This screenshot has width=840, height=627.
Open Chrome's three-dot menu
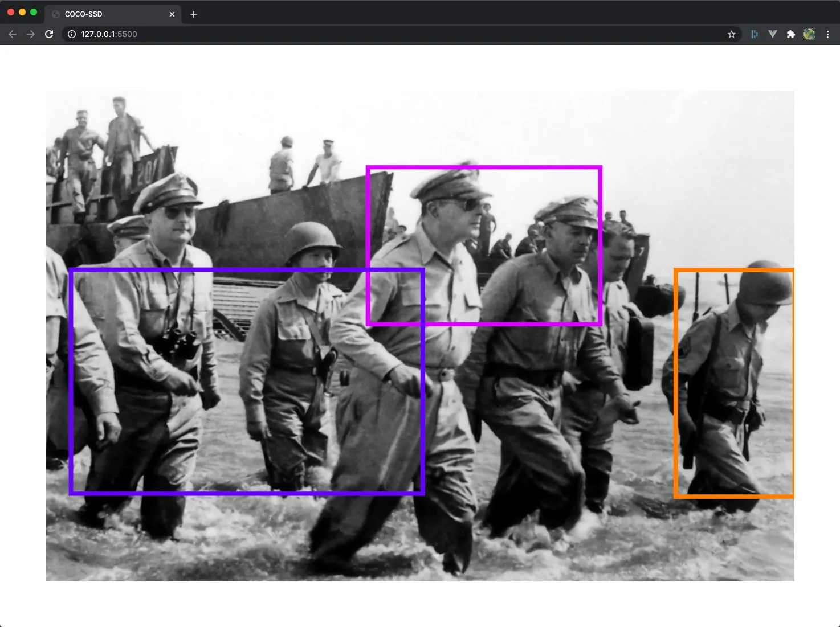click(827, 34)
